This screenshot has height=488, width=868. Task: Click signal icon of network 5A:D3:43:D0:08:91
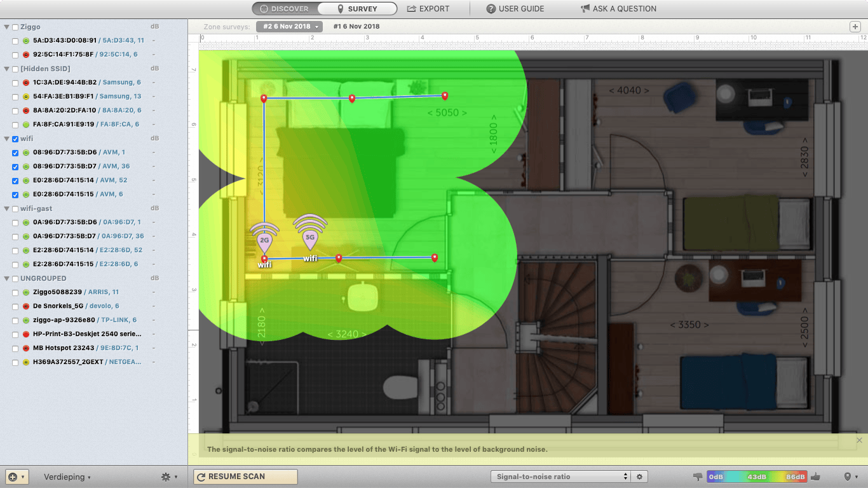coord(26,41)
